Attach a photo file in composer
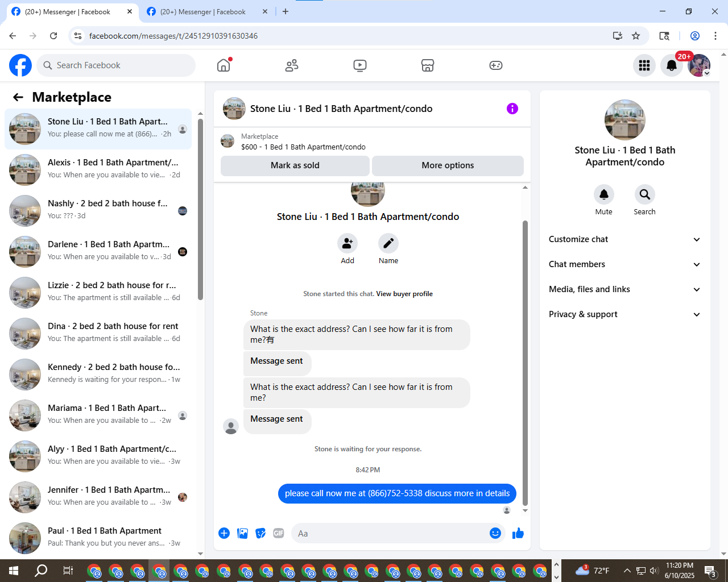This screenshot has height=582, width=728. point(242,533)
